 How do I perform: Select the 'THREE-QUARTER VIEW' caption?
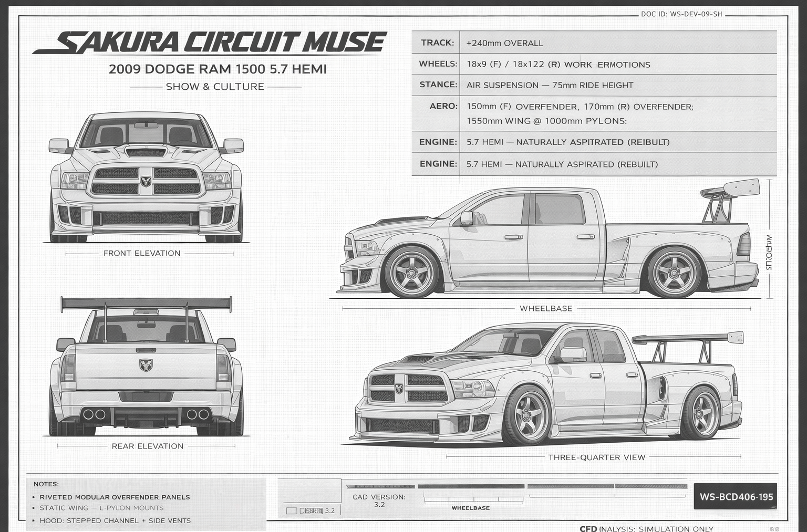(x=597, y=457)
